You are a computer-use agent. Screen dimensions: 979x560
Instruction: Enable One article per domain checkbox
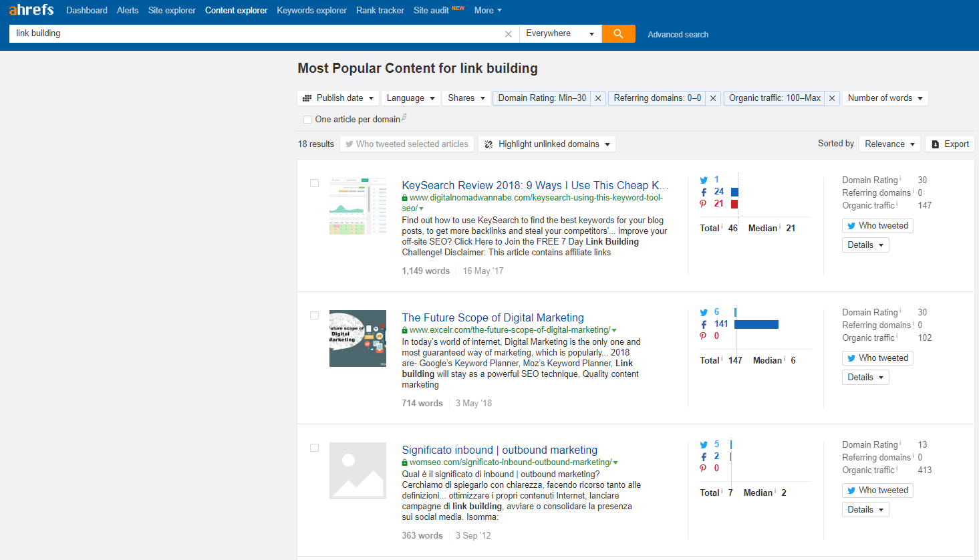pyautogui.click(x=307, y=120)
